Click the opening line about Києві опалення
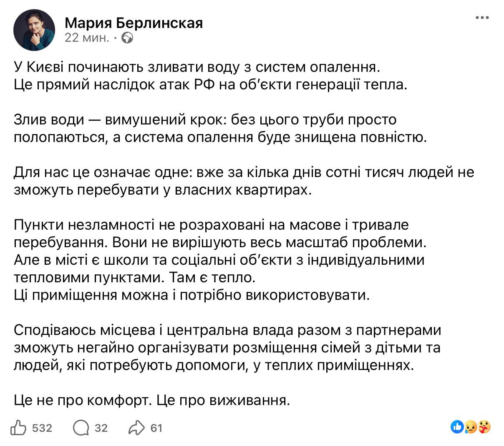 coord(197,67)
